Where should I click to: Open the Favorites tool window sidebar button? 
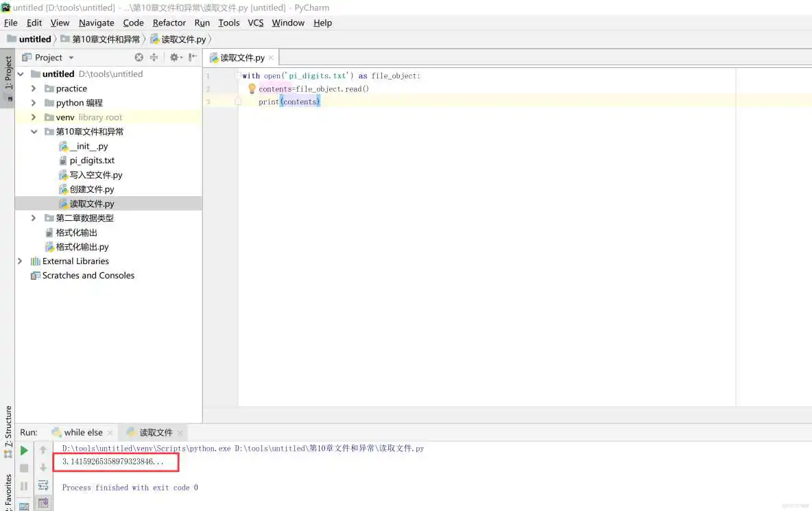pyautogui.click(x=7, y=488)
